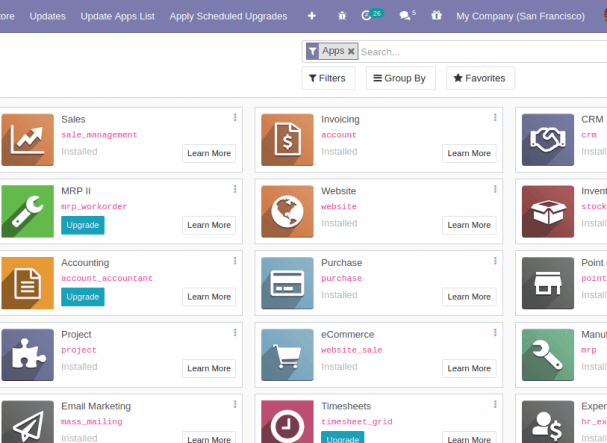Select Update Apps List menu item
The image size is (607, 443).
[117, 16]
